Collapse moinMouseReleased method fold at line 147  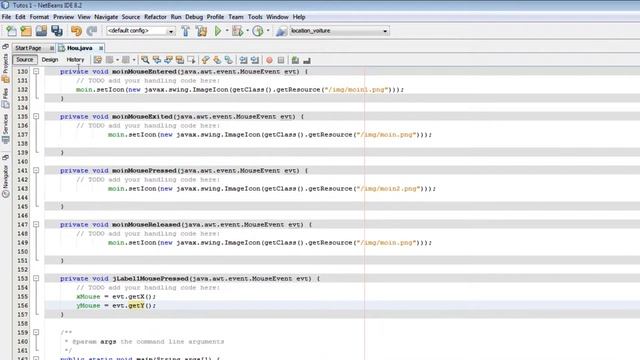pos(36,224)
